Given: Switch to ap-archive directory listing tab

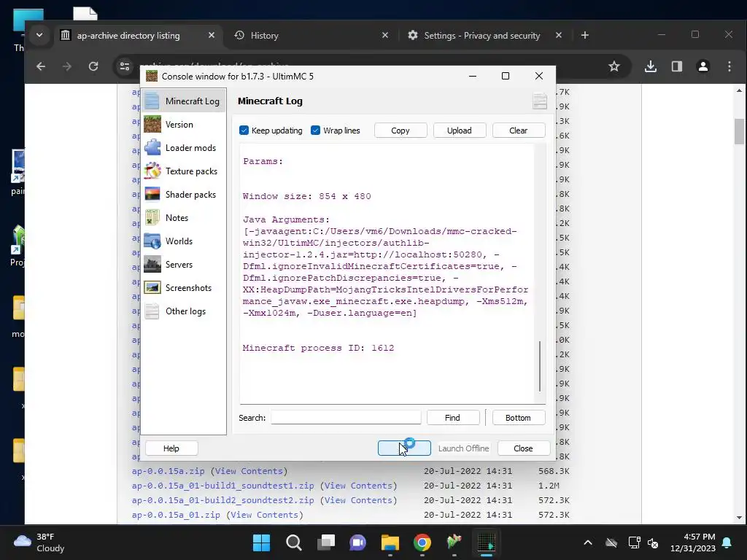Looking at the screenshot, I should 128,35.
